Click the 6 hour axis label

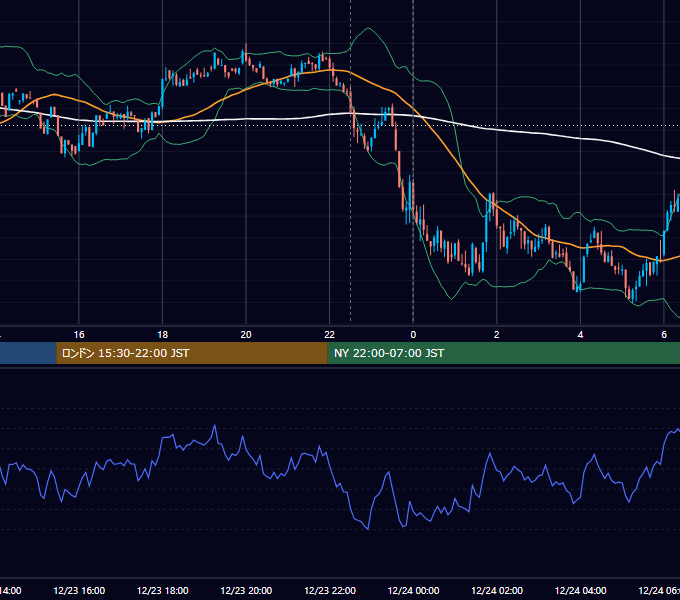click(x=664, y=335)
